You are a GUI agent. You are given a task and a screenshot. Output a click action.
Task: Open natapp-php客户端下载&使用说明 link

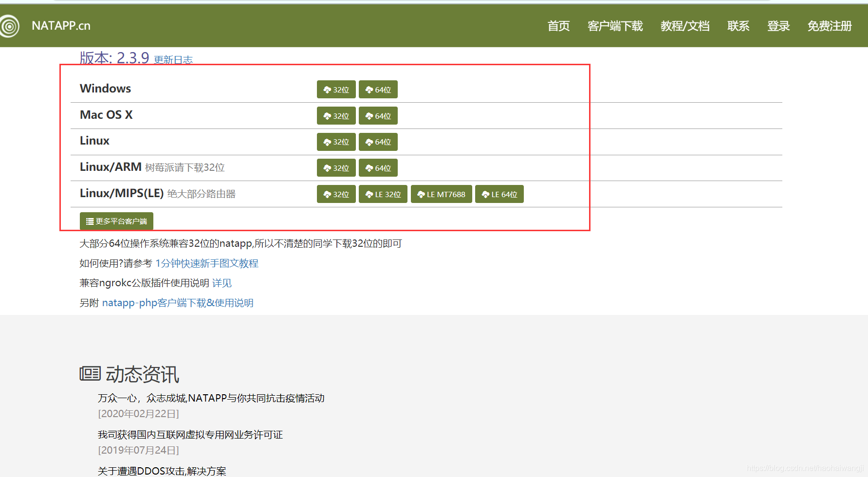[x=178, y=303]
